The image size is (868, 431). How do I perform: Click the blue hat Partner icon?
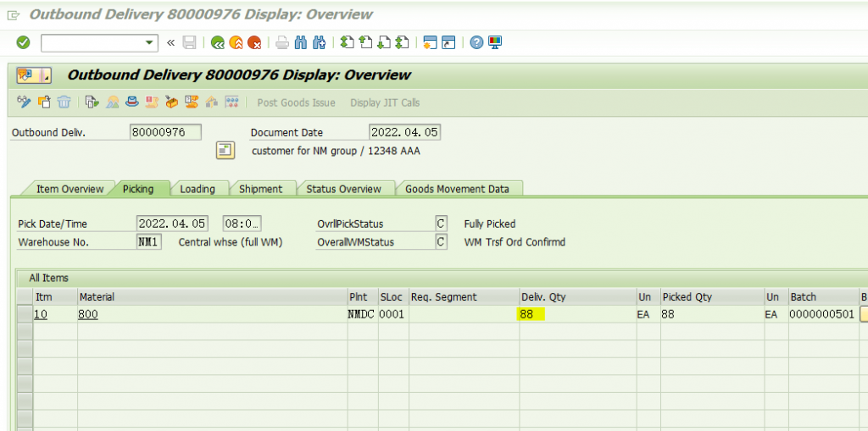[x=131, y=102]
